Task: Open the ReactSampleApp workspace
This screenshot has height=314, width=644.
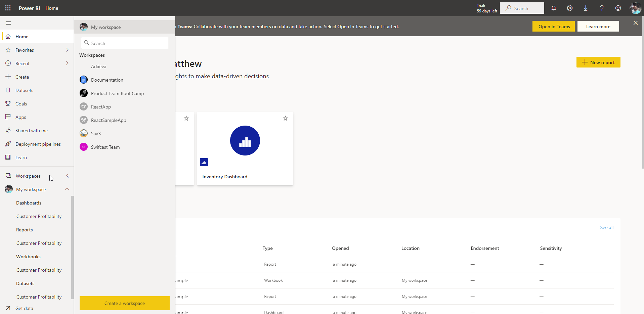Action: [125, 120]
